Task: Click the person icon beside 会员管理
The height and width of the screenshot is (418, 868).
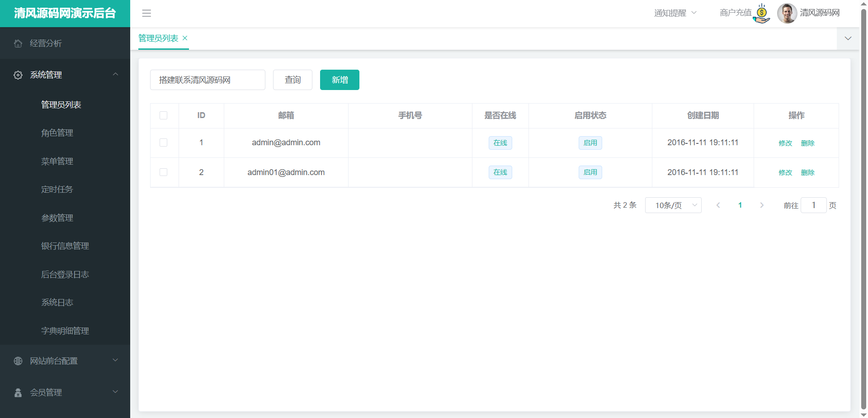Action: [x=18, y=393]
